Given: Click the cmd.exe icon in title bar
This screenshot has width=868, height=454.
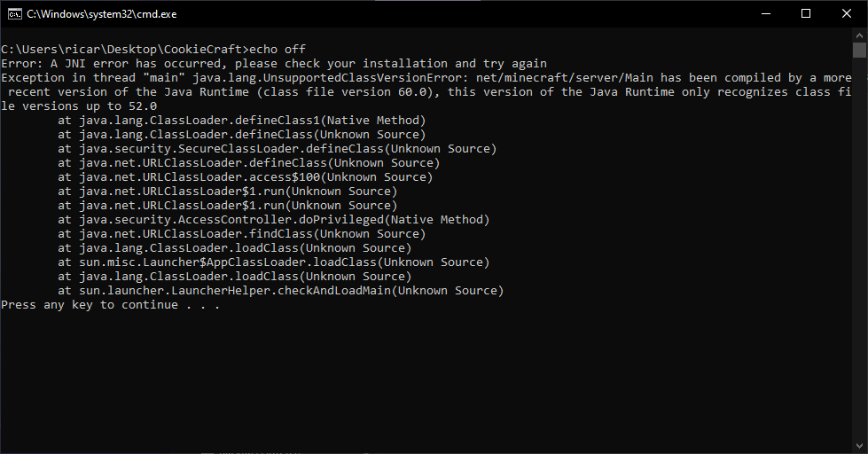Looking at the screenshot, I should pyautogui.click(x=13, y=14).
